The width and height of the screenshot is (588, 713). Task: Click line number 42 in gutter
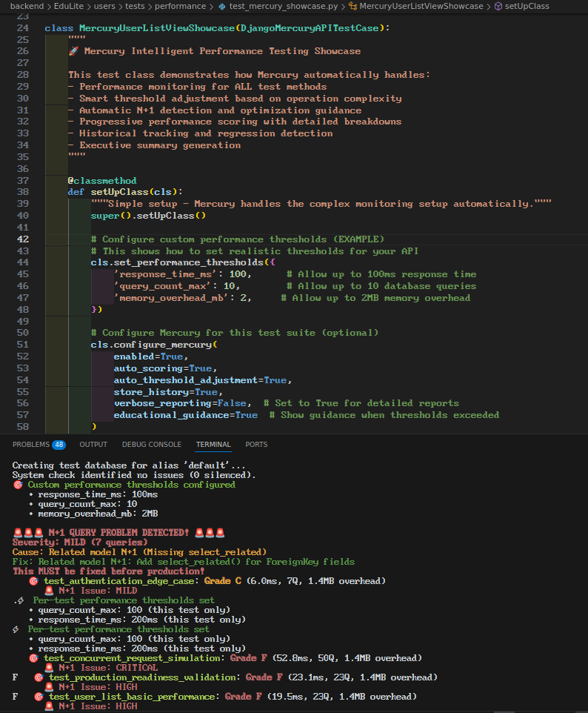pyautogui.click(x=23, y=239)
